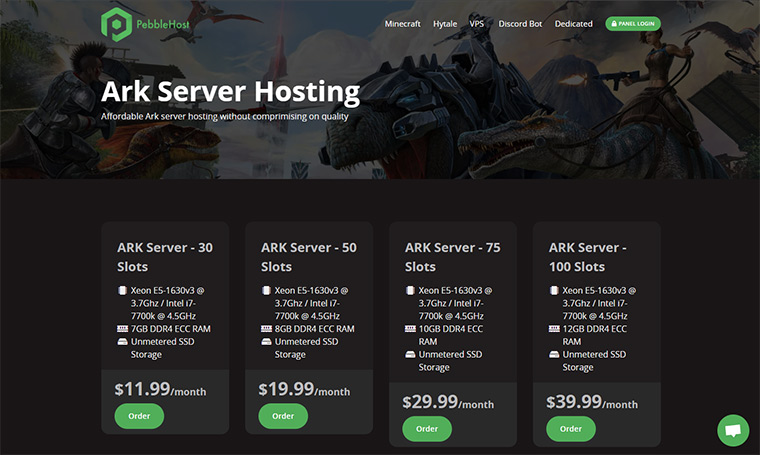This screenshot has height=455, width=760.
Task: Click storage drive icon in 75 Slots card
Action: pyautogui.click(x=410, y=354)
